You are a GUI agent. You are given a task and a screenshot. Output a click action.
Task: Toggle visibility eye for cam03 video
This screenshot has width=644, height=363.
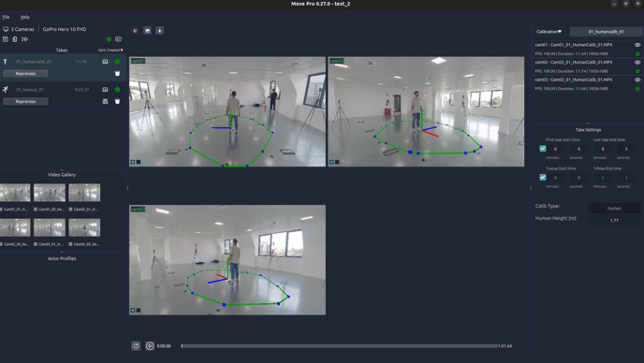(637, 80)
